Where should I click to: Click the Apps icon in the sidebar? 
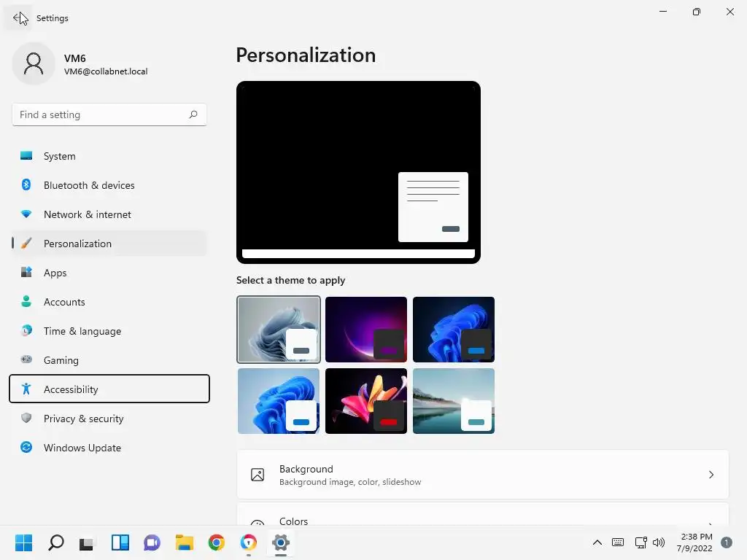point(26,273)
